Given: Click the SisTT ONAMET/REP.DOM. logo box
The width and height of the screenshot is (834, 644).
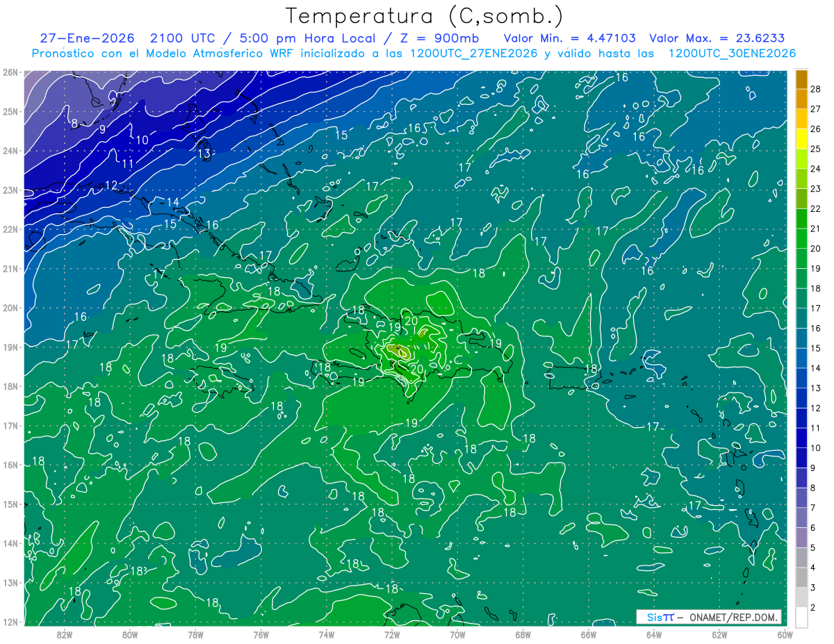Looking at the screenshot, I should pyautogui.click(x=709, y=617).
